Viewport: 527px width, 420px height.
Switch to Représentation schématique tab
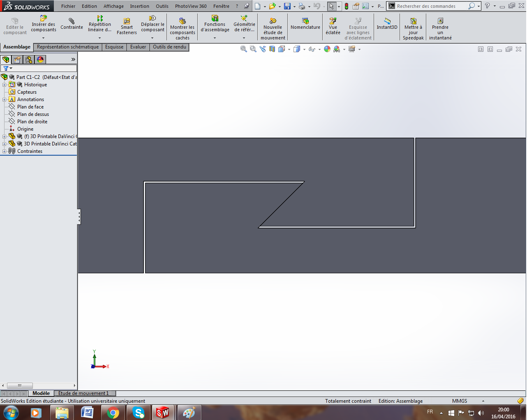68,47
